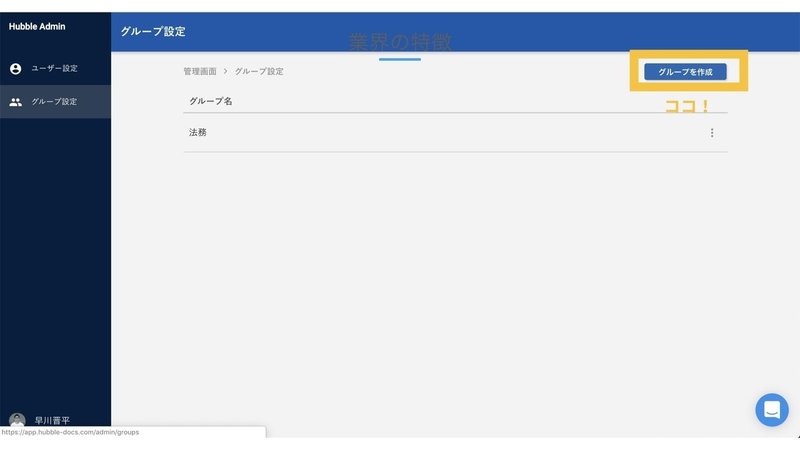
Task: Click the group settings people icon
Action: point(15,102)
